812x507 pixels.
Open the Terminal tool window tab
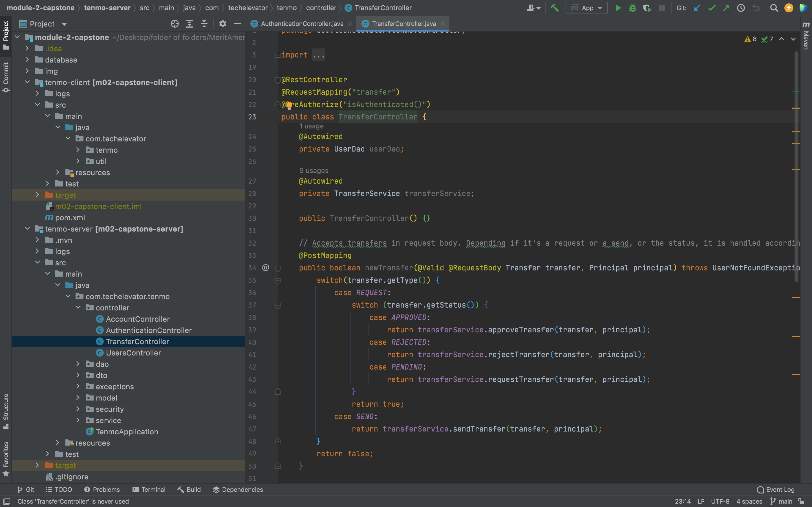tap(149, 490)
